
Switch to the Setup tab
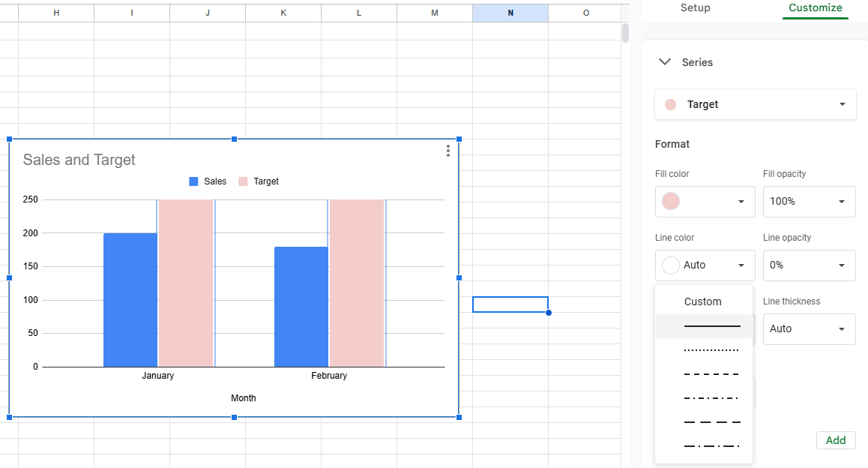tap(695, 7)
